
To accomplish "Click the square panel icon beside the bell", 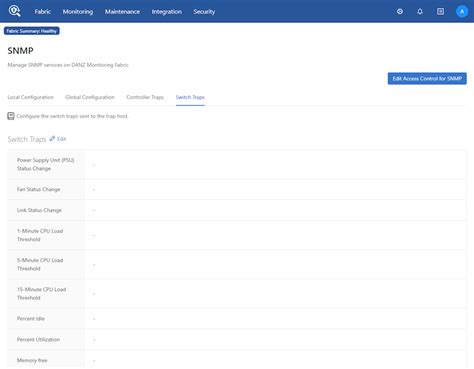I will tap(440, 12).
